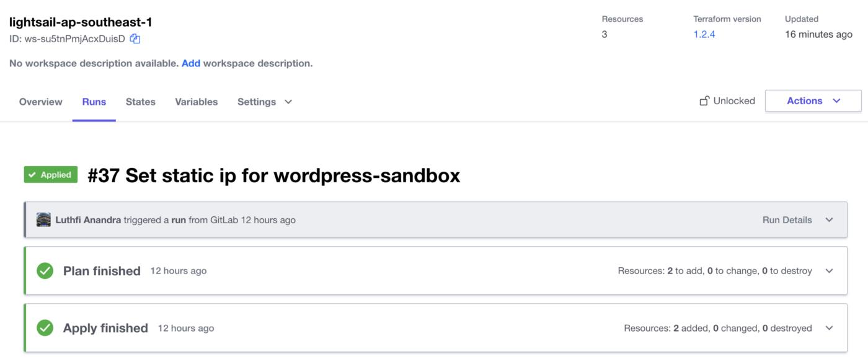Open the Actions dropdown menu
Screen dimensions: 868x362
(813, 100)
